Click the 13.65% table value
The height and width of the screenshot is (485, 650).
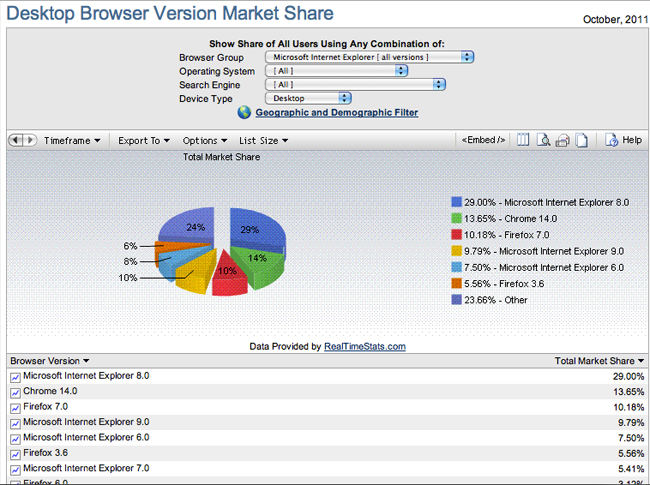628,392
